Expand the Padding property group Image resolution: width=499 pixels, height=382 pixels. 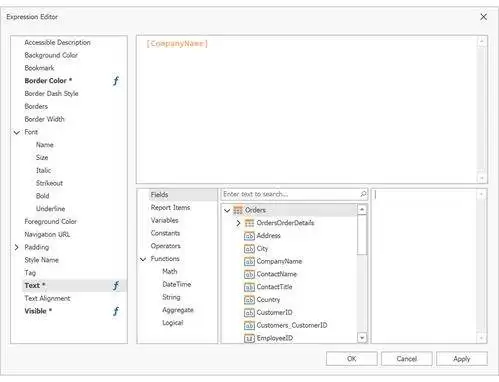click(17, 247)
